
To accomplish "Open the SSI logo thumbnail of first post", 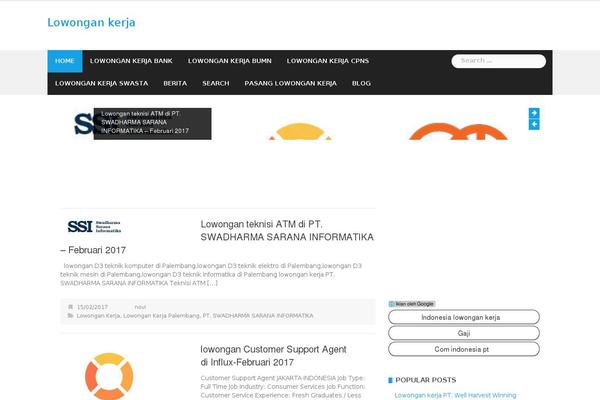I will [x=95, y=226].
